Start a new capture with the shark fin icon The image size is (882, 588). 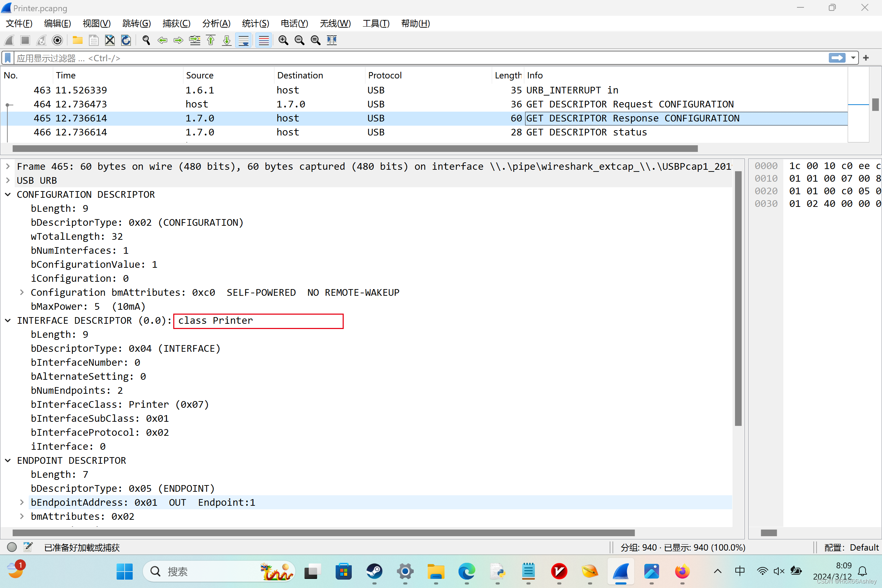8,40
